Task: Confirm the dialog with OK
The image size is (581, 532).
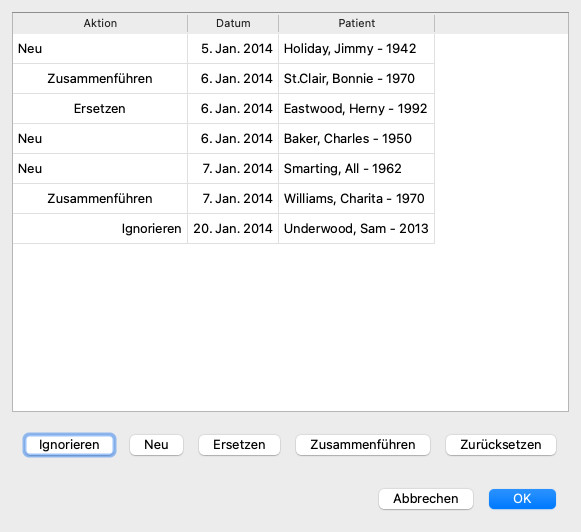Action: [x=522, y=499]
